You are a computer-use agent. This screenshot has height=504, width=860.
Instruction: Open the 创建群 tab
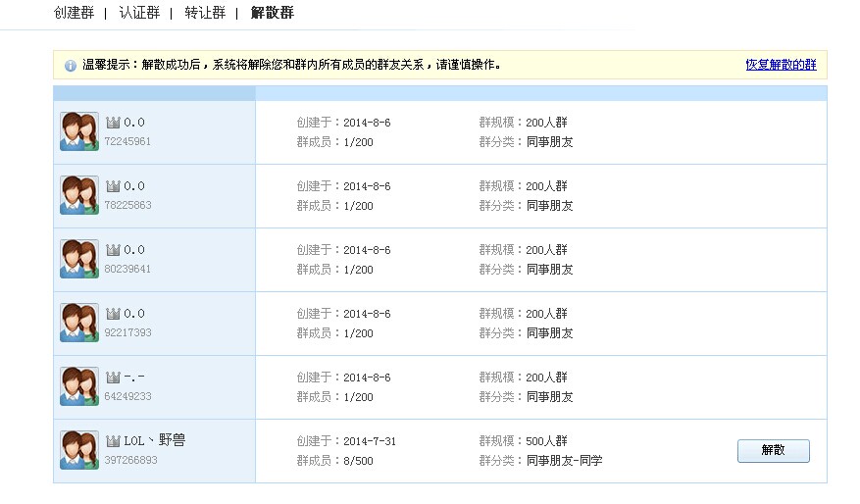tap(75, 13)
